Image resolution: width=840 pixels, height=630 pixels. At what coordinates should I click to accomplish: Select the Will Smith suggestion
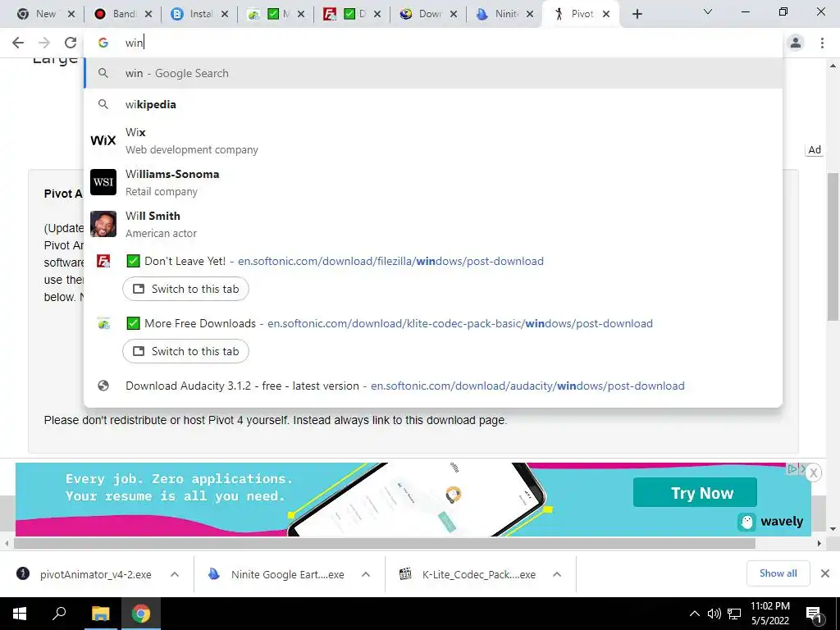(433, 225)
